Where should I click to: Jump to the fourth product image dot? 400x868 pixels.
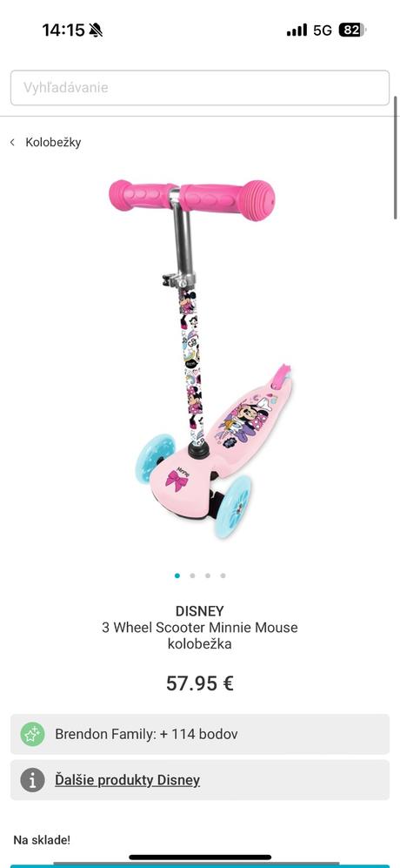point(223,575)
